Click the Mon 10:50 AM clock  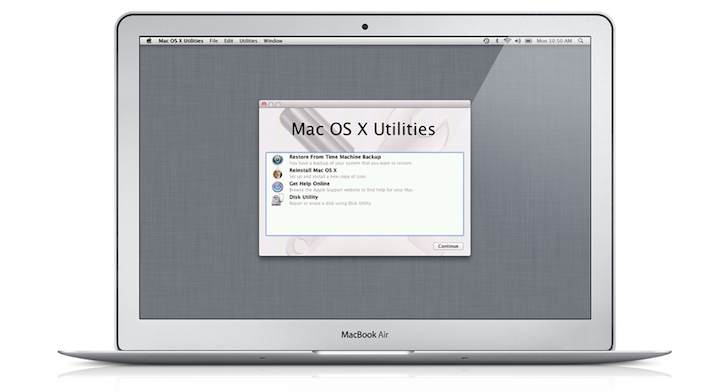(554, 41)
